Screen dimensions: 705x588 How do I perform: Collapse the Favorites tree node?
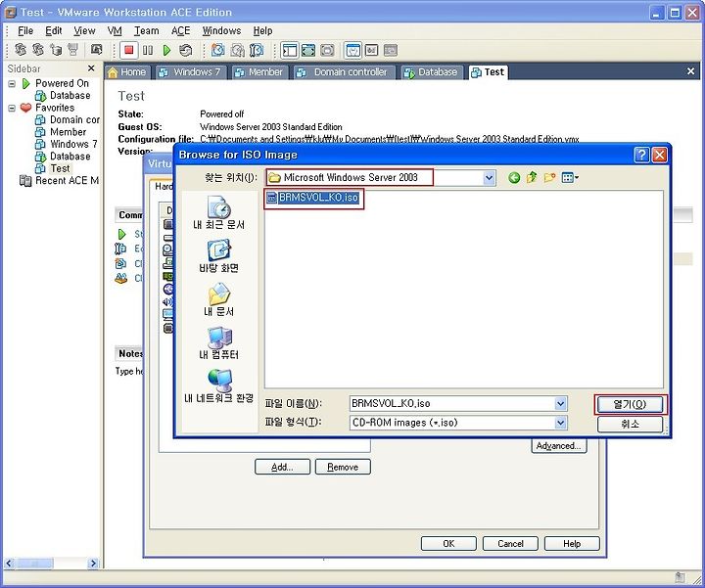(12, 108)
